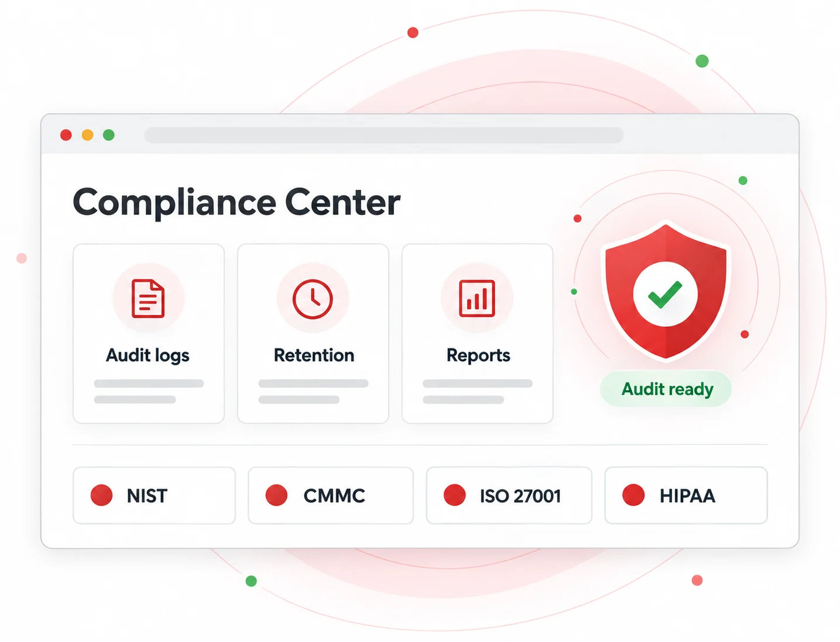Viewport: 840px width, 642px height.
Task: Click the Compliance Center heading
Action: pos(236,203)
